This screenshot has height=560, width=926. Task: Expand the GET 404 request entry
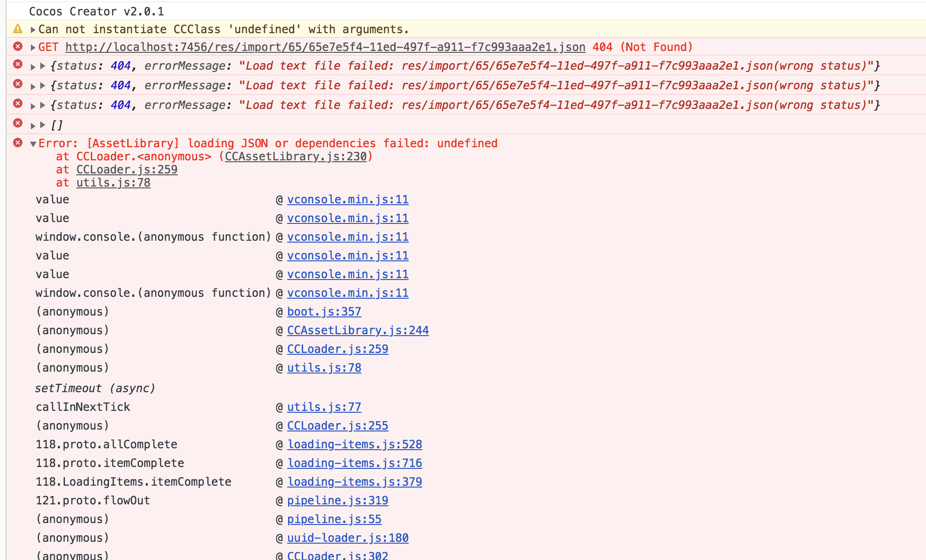[x=33, y=47]
